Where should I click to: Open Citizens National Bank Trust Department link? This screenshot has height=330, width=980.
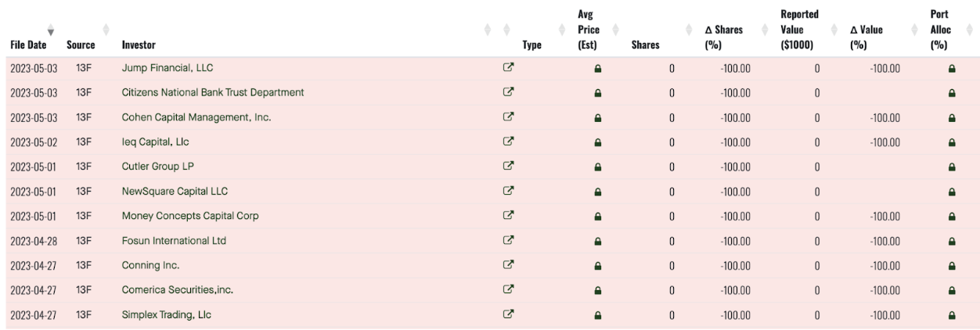click(213, 93)
